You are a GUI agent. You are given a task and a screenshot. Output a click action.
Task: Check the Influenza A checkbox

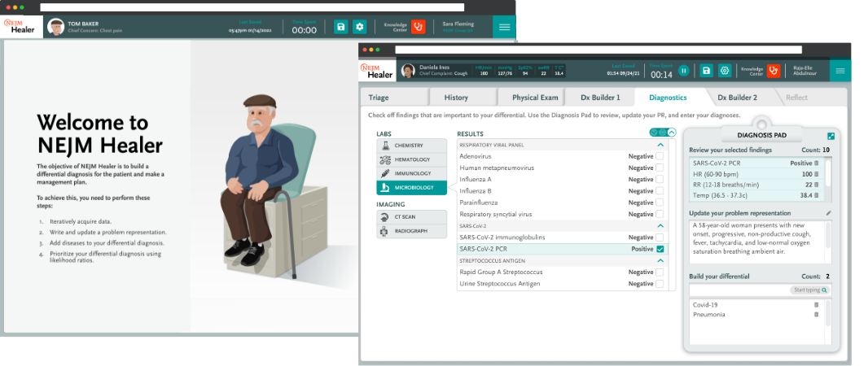pyautogui.click(x=660, y=179)
